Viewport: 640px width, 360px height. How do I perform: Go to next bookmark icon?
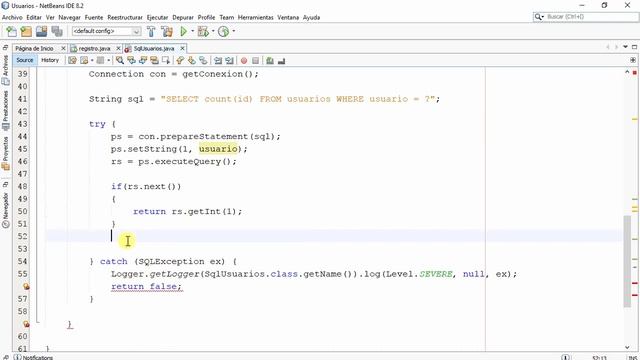pos(191,60)
